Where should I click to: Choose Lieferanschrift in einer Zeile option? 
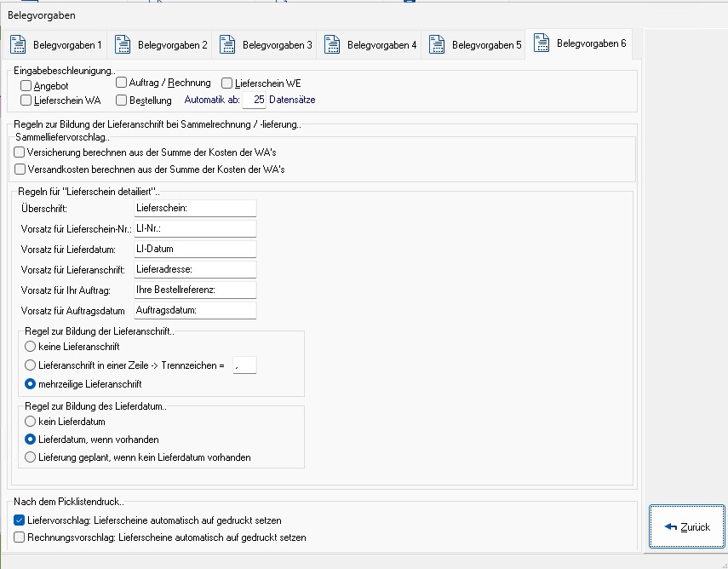[x=30, y=365]
